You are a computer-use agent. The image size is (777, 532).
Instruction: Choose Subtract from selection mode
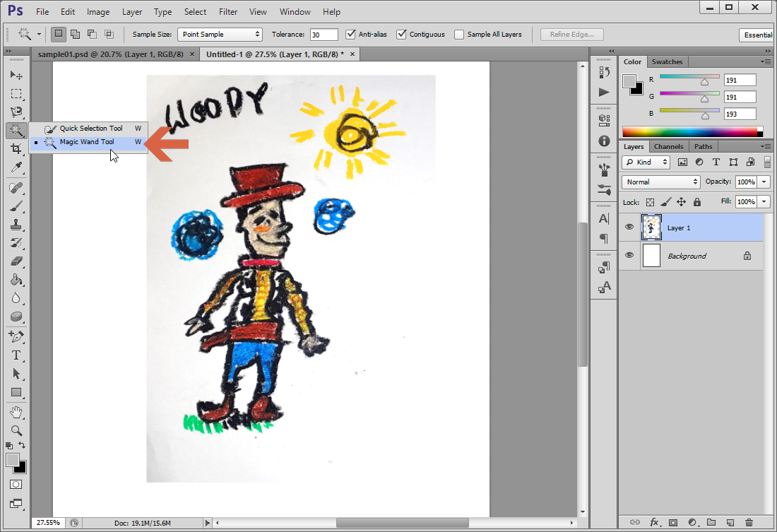tap(92, 34)
